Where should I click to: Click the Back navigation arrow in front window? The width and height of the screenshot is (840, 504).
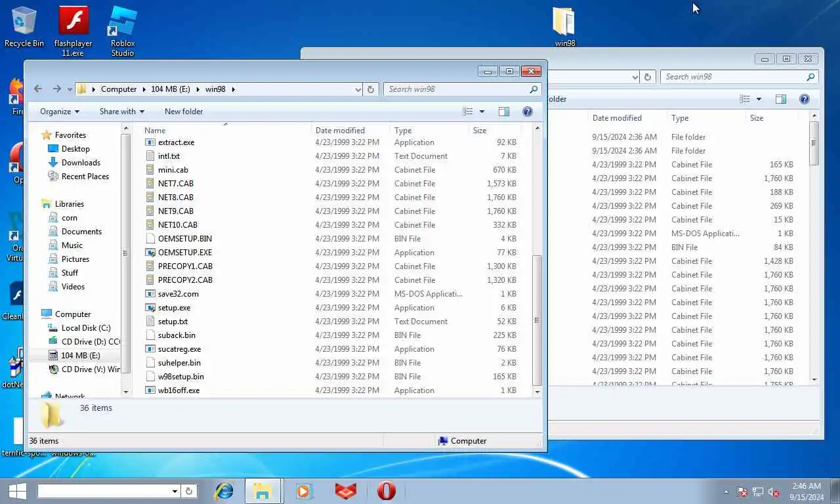coord(38,89)
